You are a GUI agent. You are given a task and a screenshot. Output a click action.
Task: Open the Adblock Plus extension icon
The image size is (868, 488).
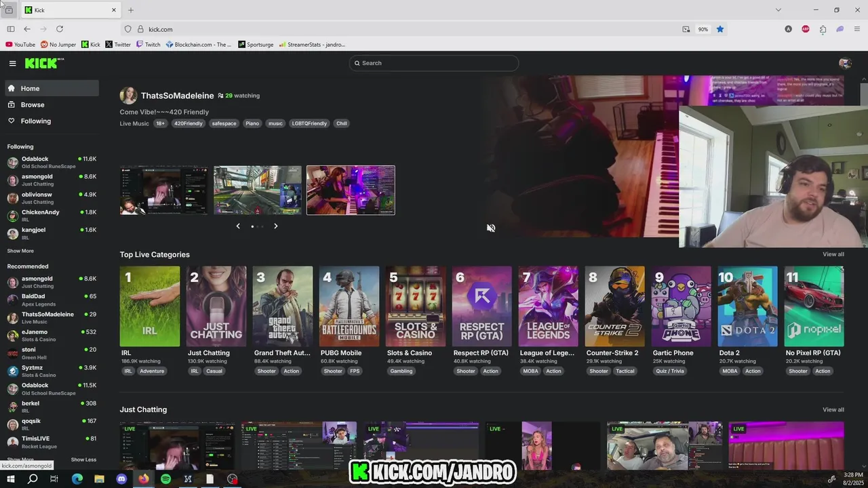[806, 29]
